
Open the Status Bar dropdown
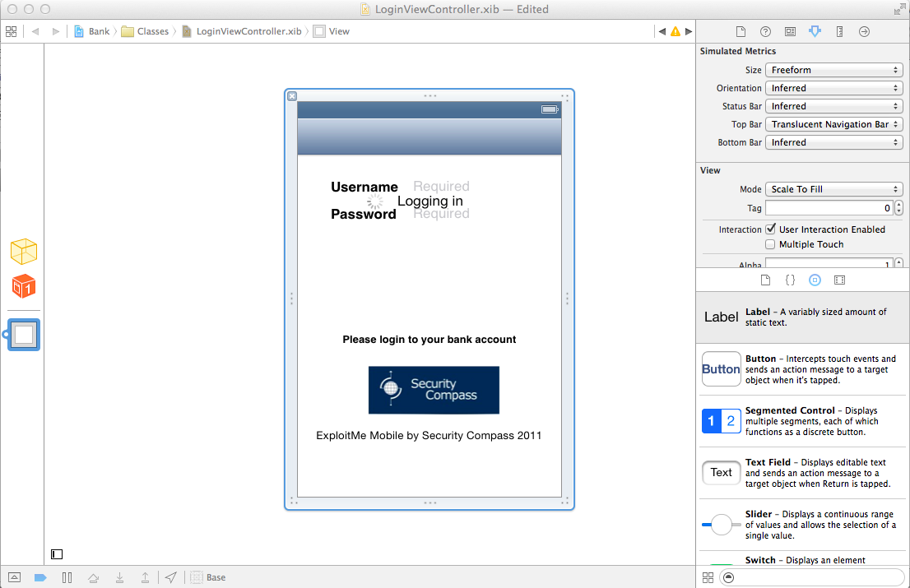click(x=834, y=106)
